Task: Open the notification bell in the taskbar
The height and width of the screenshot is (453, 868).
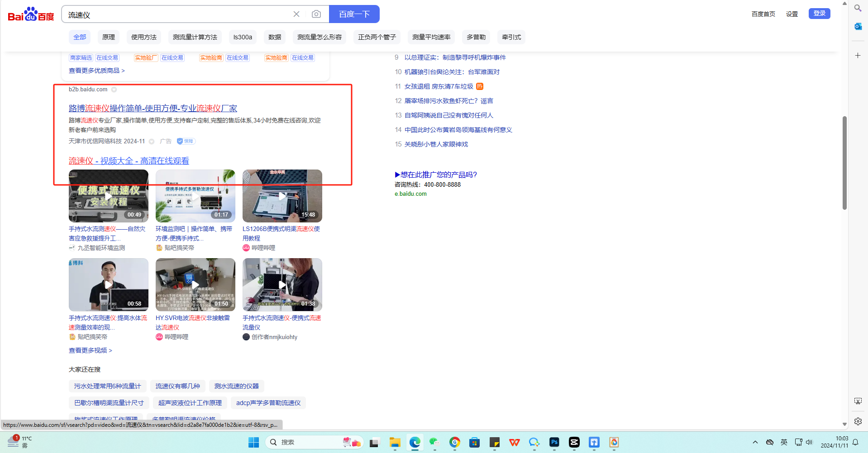Action: click(856, 442)
